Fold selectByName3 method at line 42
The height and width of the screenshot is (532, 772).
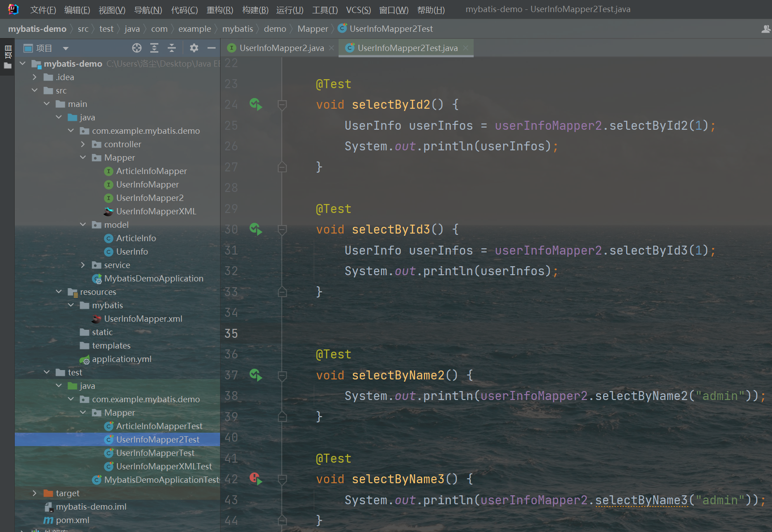click(282, 479)
